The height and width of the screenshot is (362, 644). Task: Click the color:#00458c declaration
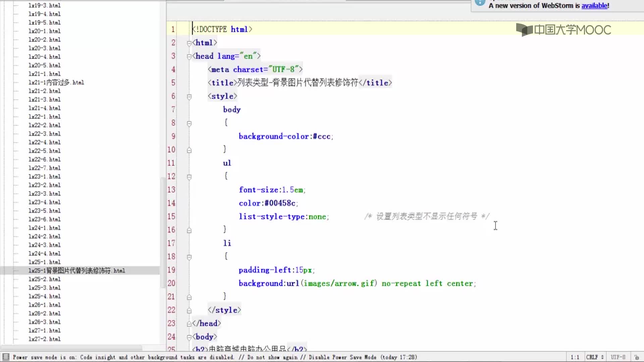pos(268,203)
